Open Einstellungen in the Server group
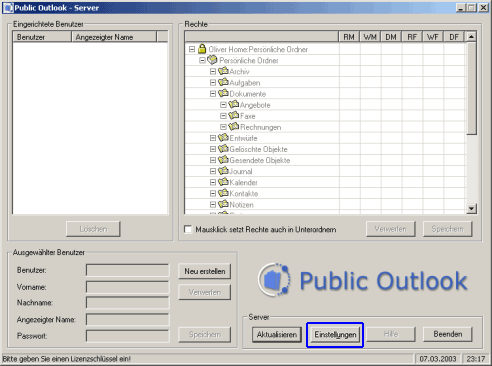This screenshot has width=492, height=366. (335, 334)
